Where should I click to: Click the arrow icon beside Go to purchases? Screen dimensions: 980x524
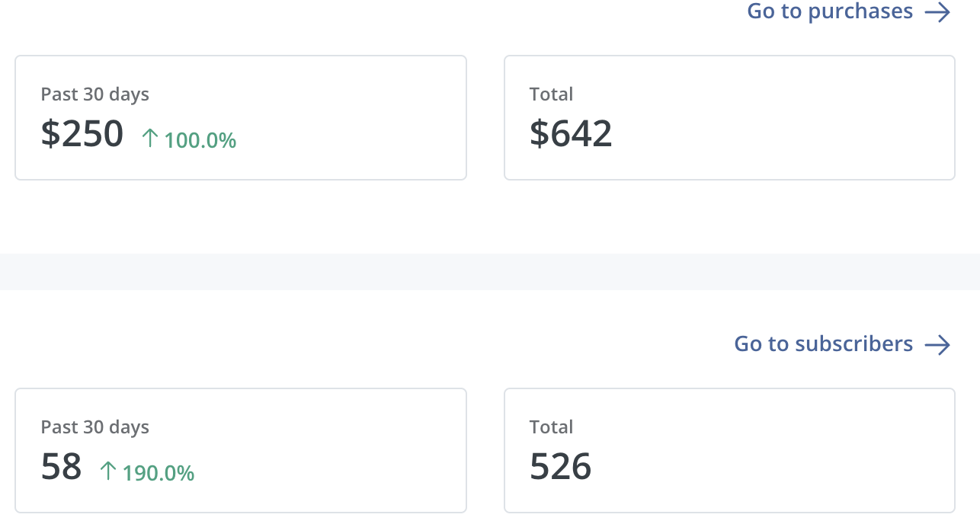pyautogui.click(x=937, y=12)
